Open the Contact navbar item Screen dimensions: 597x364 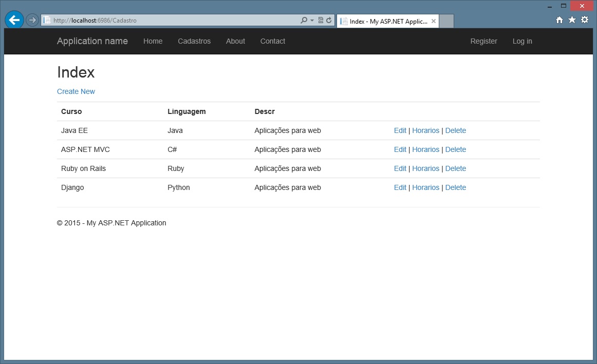point(272,41)
